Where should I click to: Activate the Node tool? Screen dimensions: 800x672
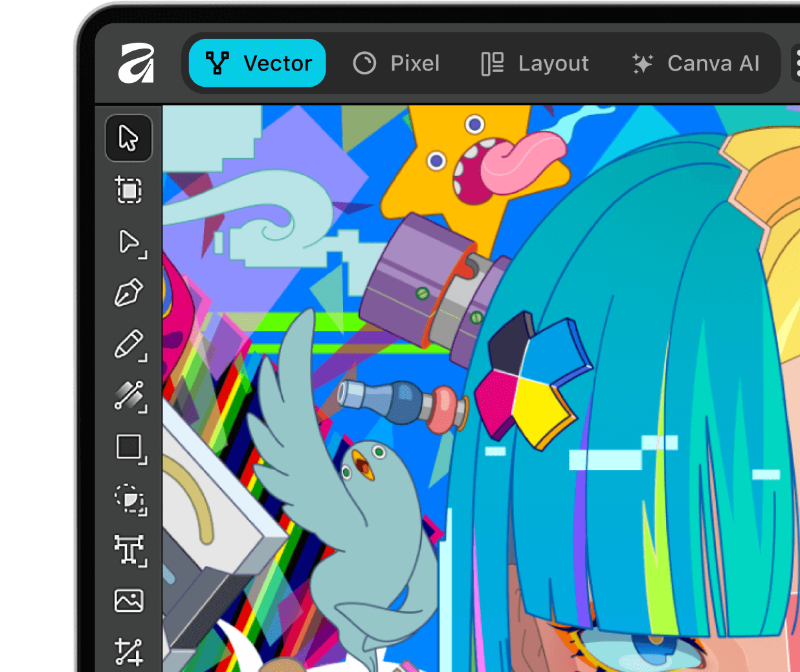pyautogui.click(x=130, y=242)
